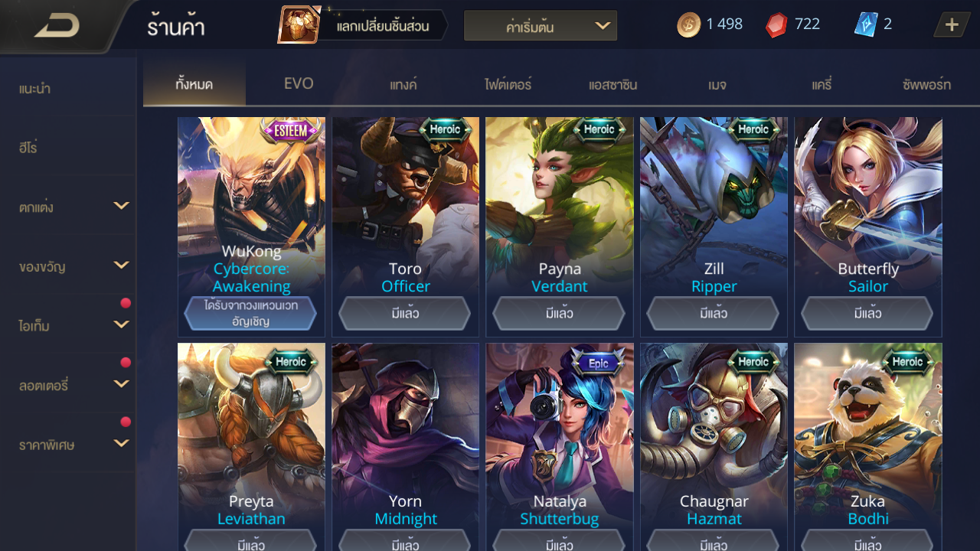Tap the blue coupon currency icon

tap(865, 24)
